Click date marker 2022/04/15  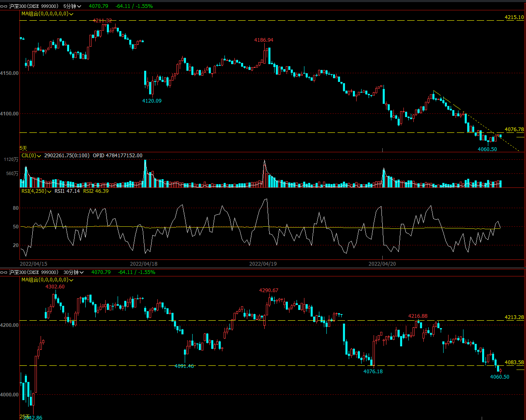pos(34,264)
